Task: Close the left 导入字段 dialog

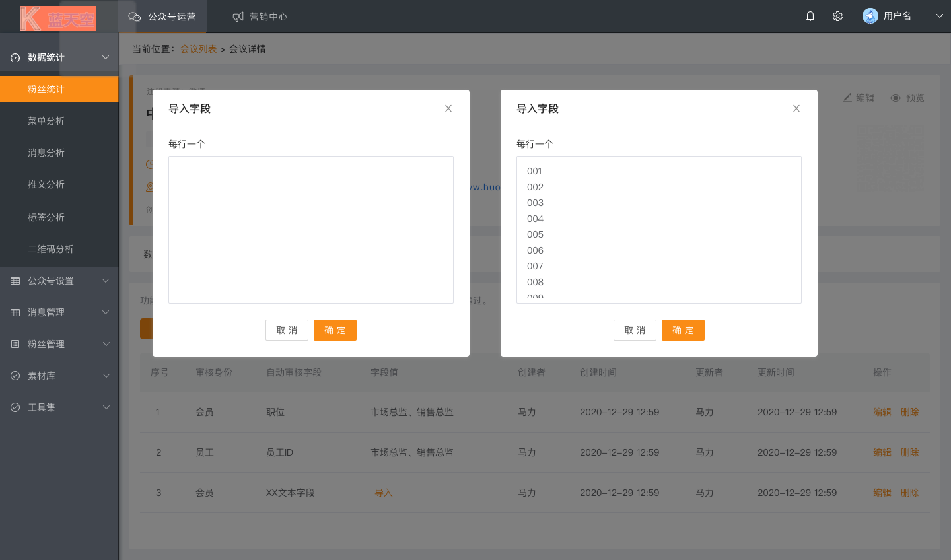Action: point(448,108)
